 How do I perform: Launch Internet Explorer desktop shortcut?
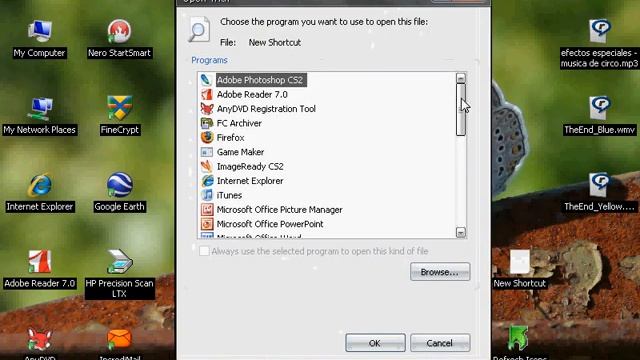[x=40, y=185]
